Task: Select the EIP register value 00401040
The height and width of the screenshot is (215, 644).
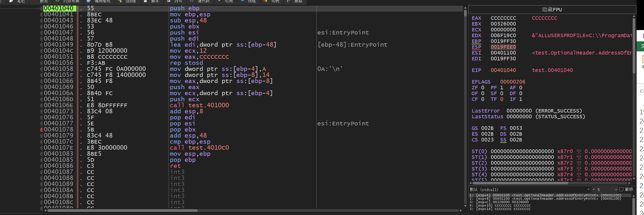Action: 503,70
